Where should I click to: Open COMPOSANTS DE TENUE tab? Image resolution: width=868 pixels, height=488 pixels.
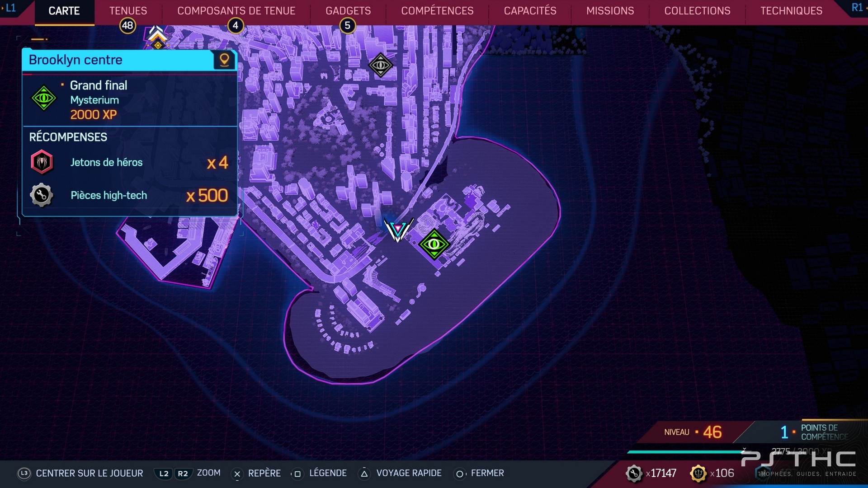236,11
